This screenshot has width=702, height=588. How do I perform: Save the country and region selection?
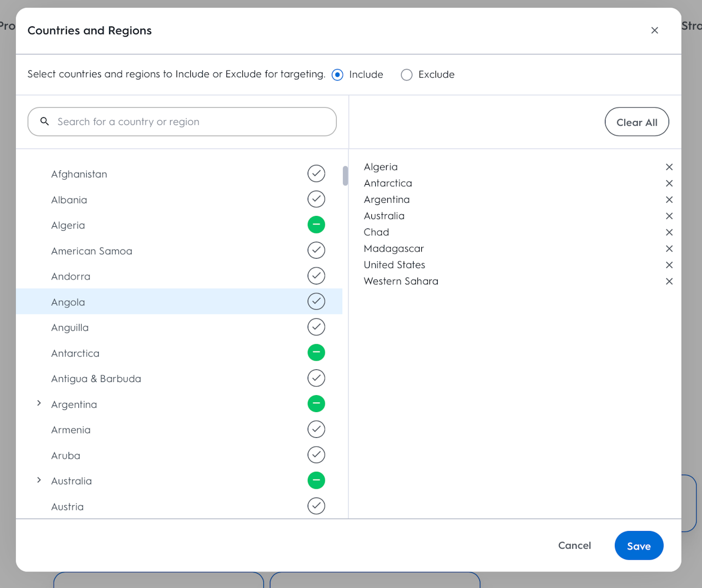(639, 546)
